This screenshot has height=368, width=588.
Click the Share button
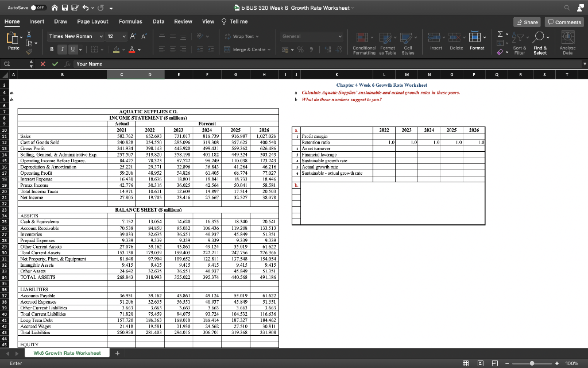(x=527, y=22)
